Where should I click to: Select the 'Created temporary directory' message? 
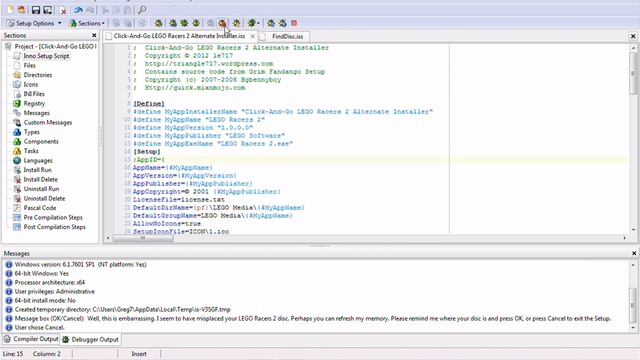pyautogui.click(x=122, y=309)
